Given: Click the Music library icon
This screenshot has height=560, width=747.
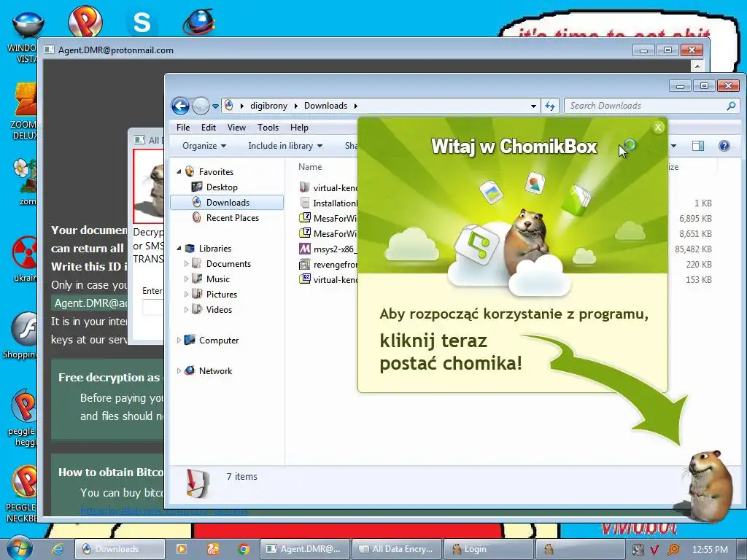Looking at the screenshot, I should pyautogui.click(x=196, y=279).
